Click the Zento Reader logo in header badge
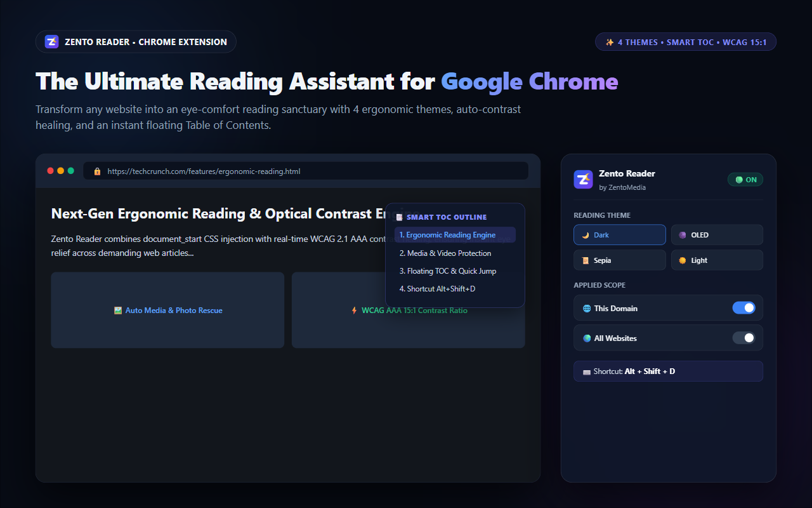Screen dimensions: 812x508 point(52,42)
